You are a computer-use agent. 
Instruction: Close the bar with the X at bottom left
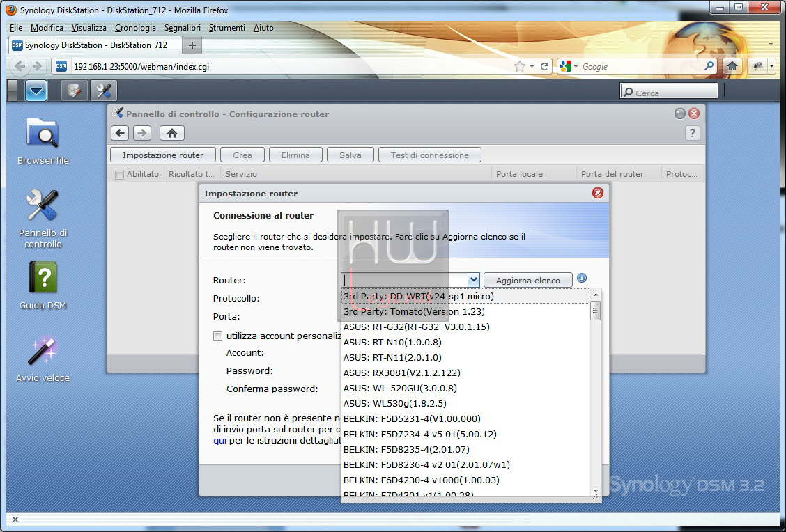(15, 519)
